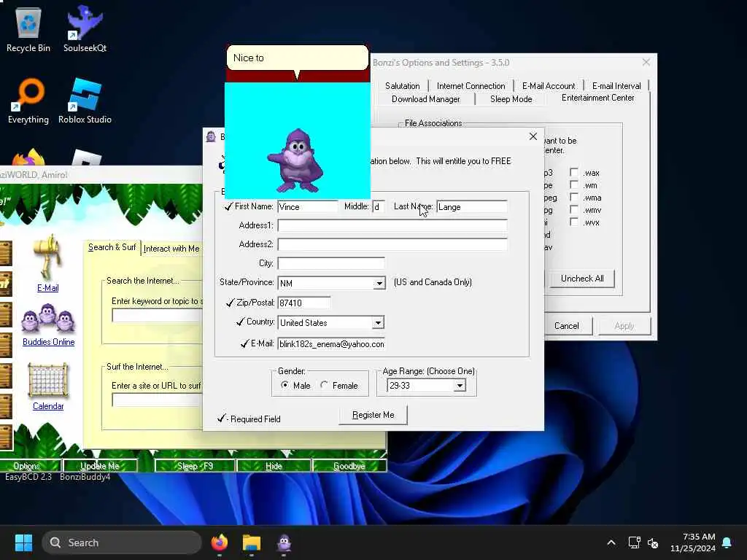Open the Everything search shortcut

click(x=28, y=101)
